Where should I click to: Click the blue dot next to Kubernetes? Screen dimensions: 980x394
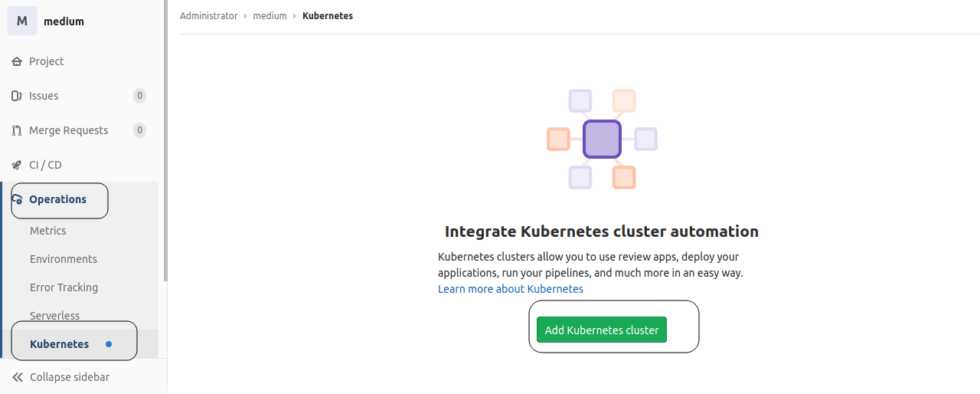click(109, 344)
